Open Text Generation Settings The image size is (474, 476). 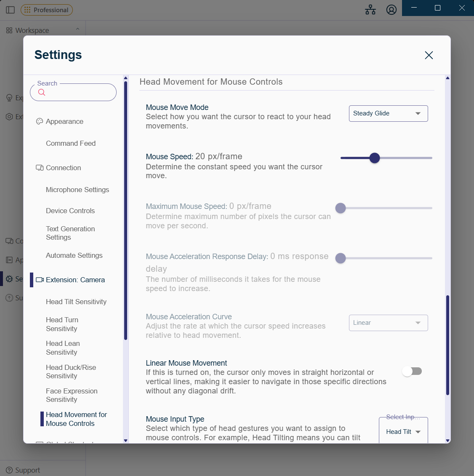point(70,233)
